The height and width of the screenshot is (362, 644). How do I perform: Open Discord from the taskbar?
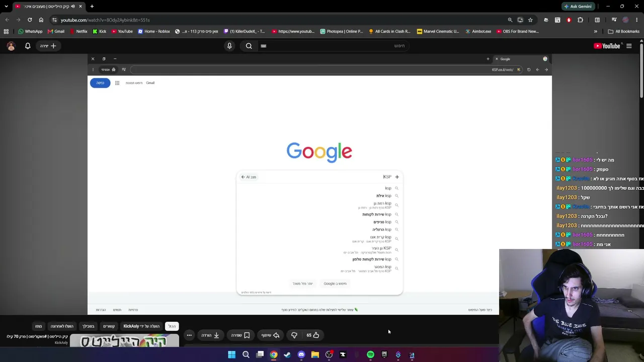(301, 355)
